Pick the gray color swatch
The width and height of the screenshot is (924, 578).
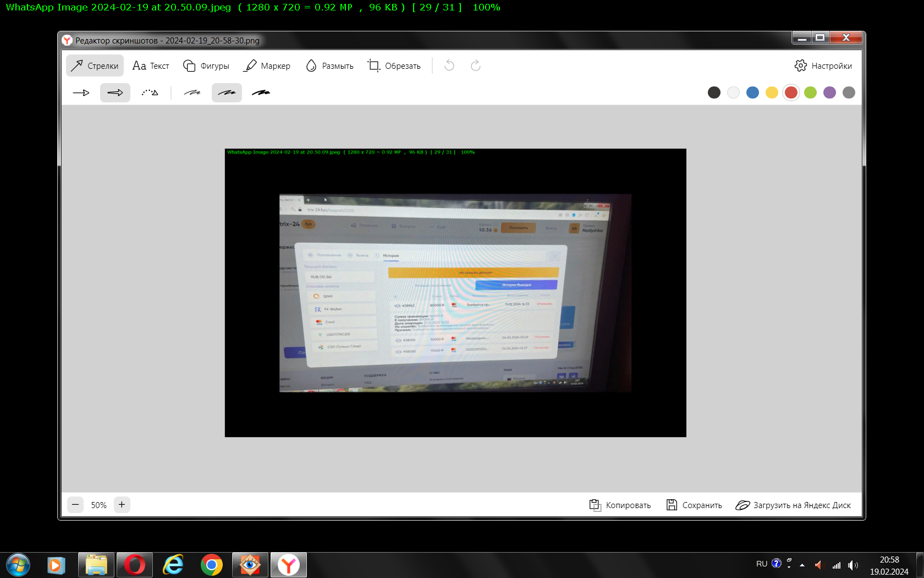pos(849,92)
